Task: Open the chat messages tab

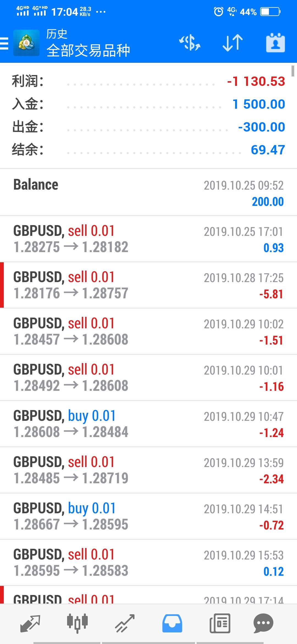Action: [x=263, y=623]
